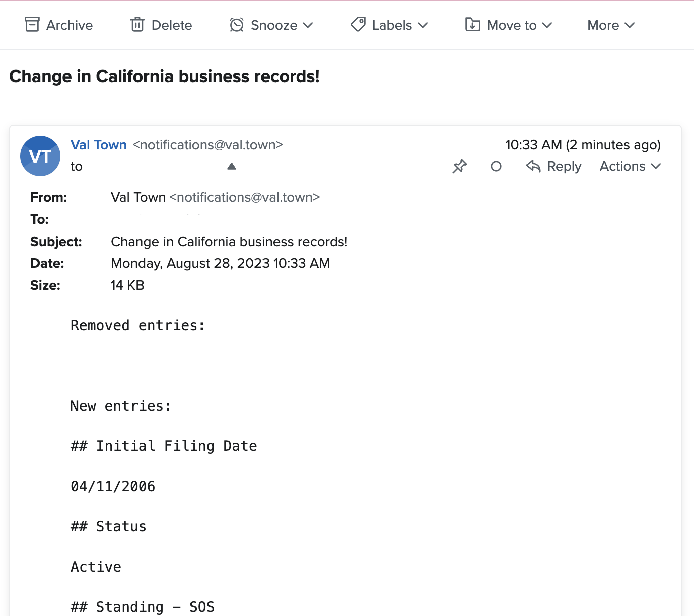The image size is (694, 616).
Task: Collapse message header details triangle
Action: tap(232, 166)
